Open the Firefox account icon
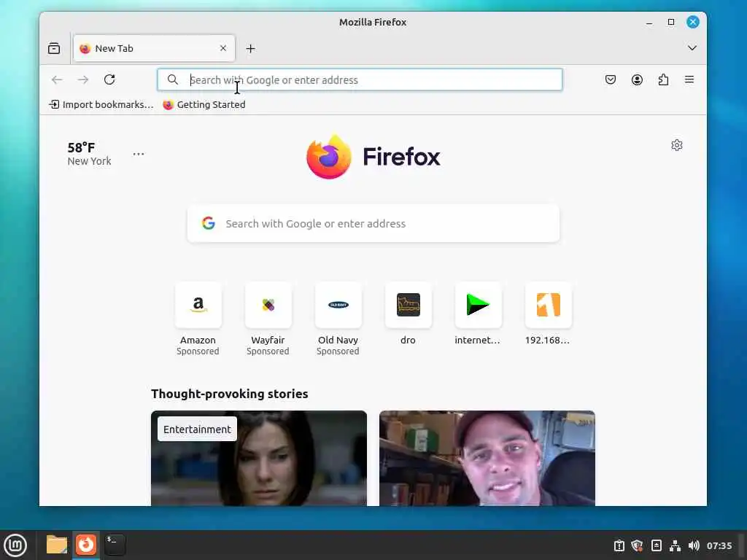This screenshot has width=747, height=560. point(637,79)
